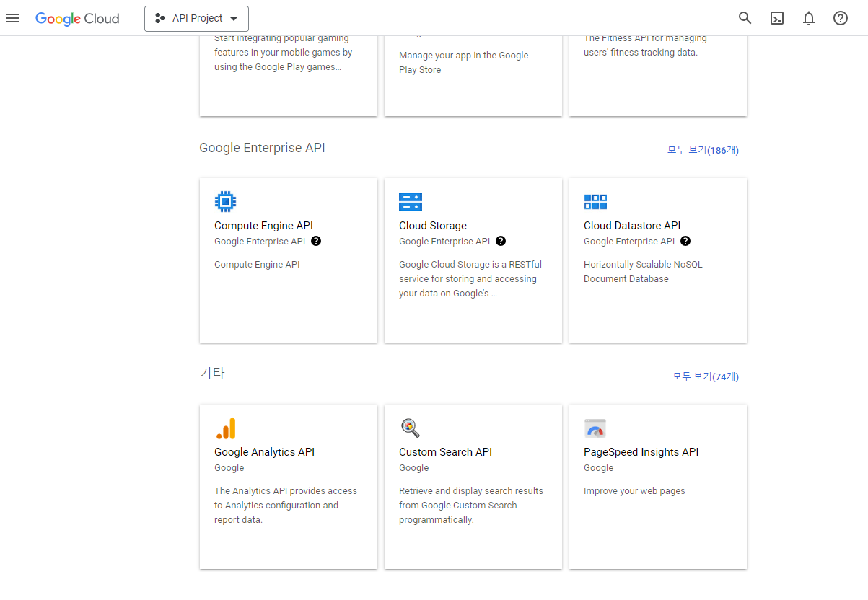This screenshot has height=600, width=868.
Task: Click help icon beside Cloud Storage's Enterprise label
Action: [x=501, y=241]
